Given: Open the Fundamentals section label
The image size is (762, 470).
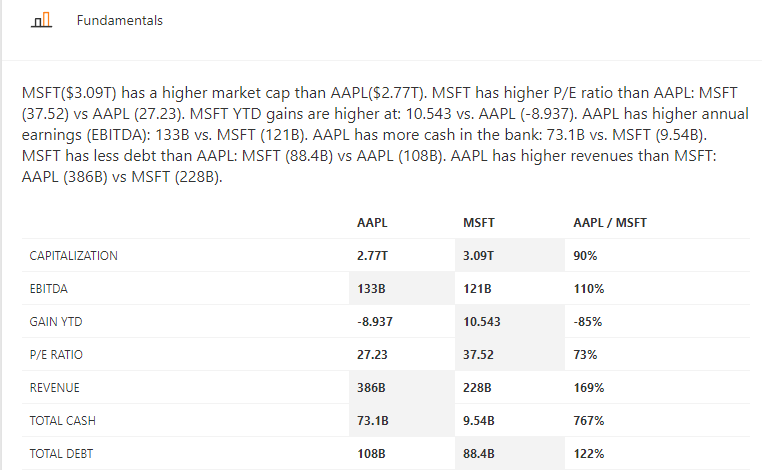Looking at the screenshot, I should tap(119, 21).
